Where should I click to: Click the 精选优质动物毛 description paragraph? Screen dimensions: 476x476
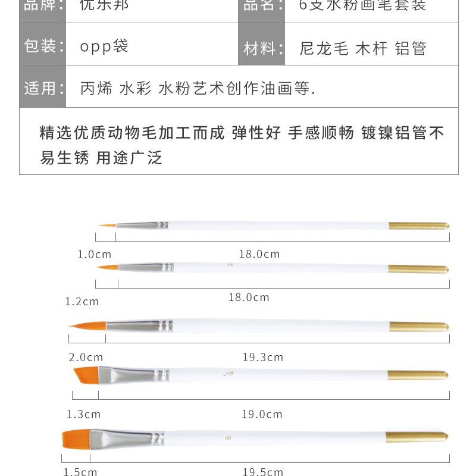[x=242, y=145]
